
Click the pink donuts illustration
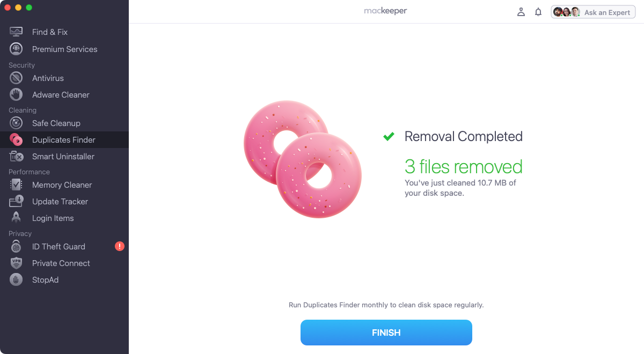coord(303,159)
